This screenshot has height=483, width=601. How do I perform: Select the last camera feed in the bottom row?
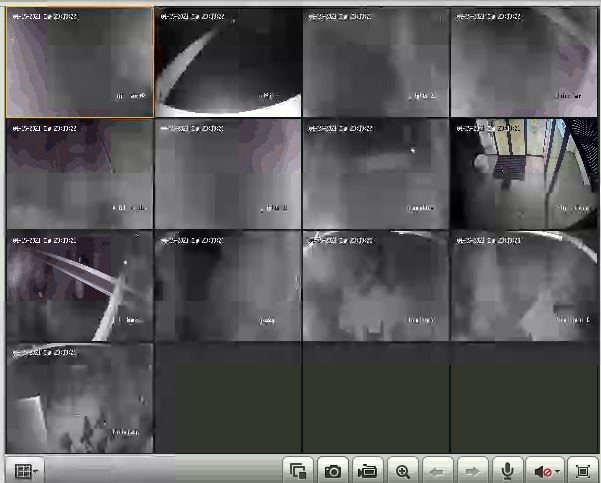pyautogui.click(x=80, y=397)
